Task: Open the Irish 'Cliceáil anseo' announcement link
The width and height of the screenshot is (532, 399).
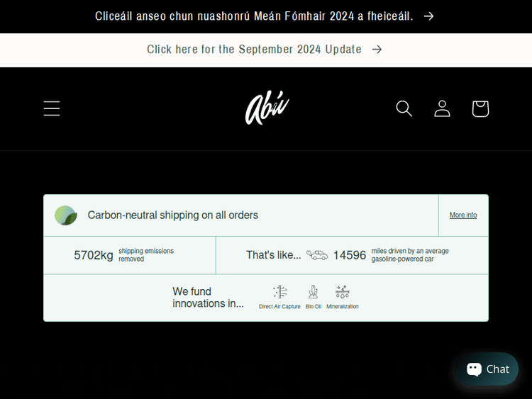Action: tap(254, 16)
